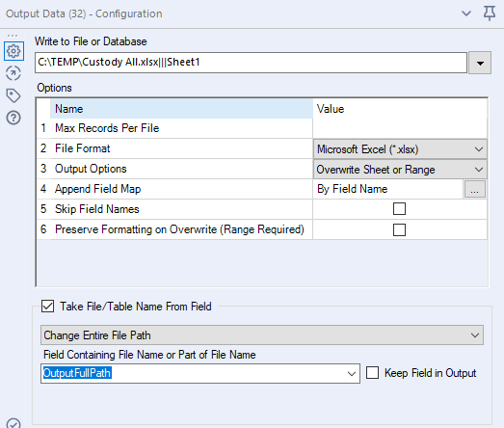Select the Name column header

coord(181,109)
